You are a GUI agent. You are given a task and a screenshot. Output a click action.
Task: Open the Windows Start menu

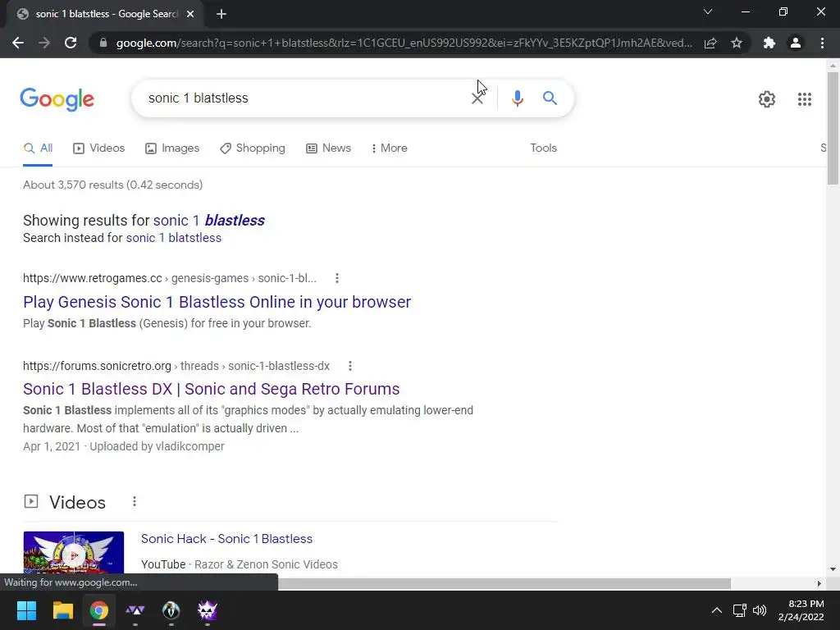coord(26,610)
